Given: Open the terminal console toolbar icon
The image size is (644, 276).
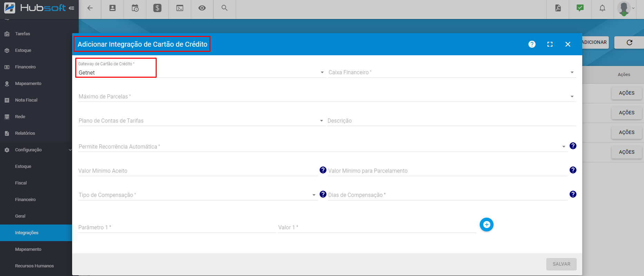Looking at the screenshot, I should (180, 8).
